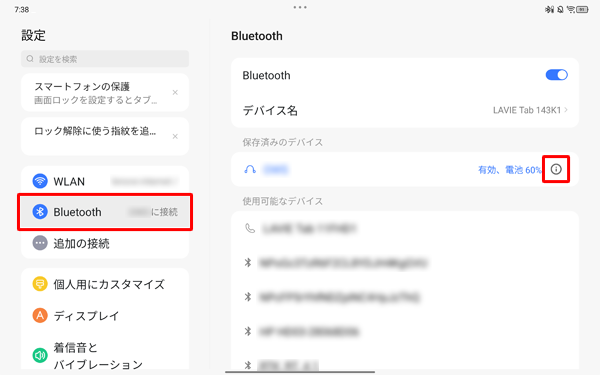
Task: Click the blue Bluetooth sidebar icon
Action: tap(40, 212)
